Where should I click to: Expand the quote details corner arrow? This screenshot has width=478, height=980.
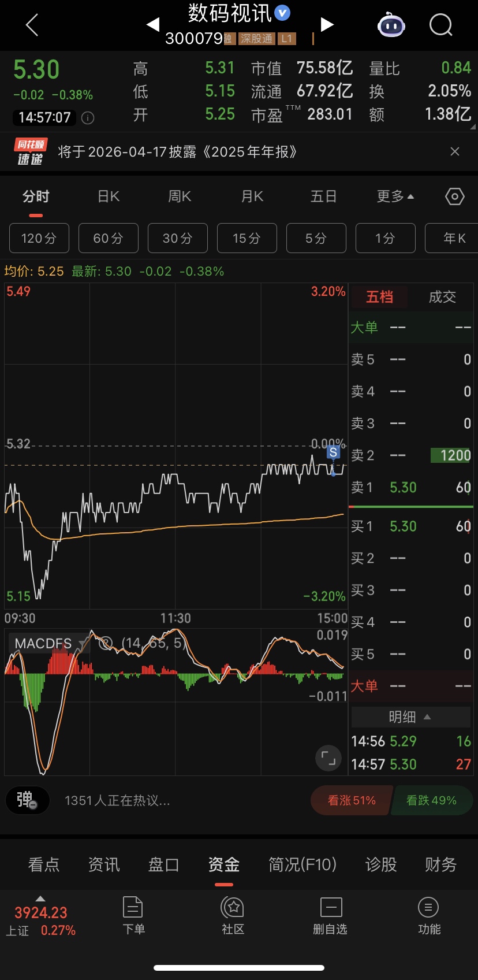[473, 127]
